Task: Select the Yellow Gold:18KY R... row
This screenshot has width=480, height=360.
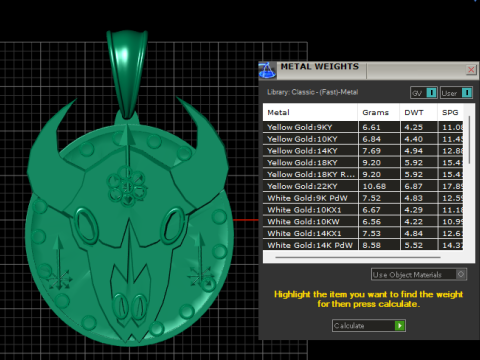Action: [x=363, y=174]
